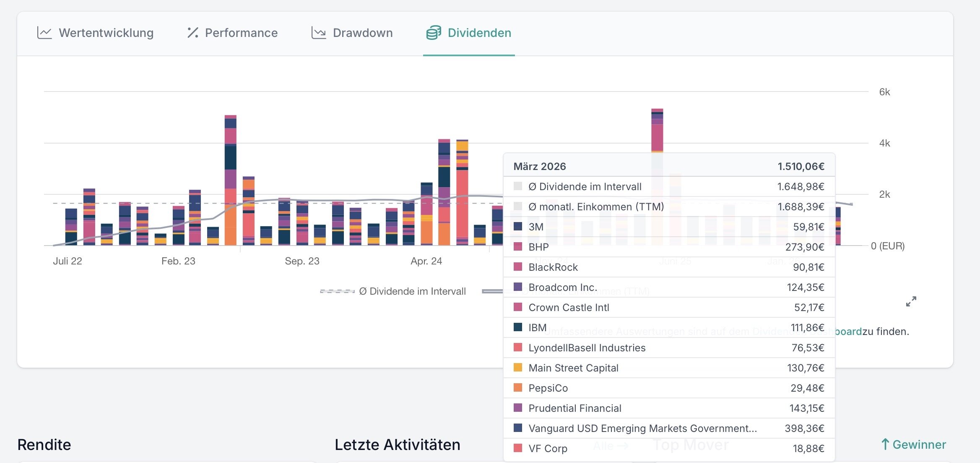Click the green Gewinner up-arrow icon
The height and width of the screenshot is (463, 980).
click(885, 444)
